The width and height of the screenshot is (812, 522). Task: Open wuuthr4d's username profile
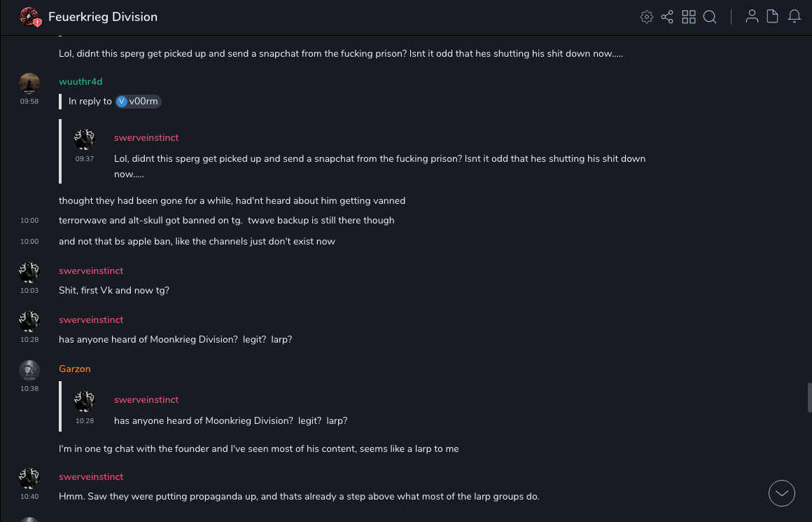point(80,82)
